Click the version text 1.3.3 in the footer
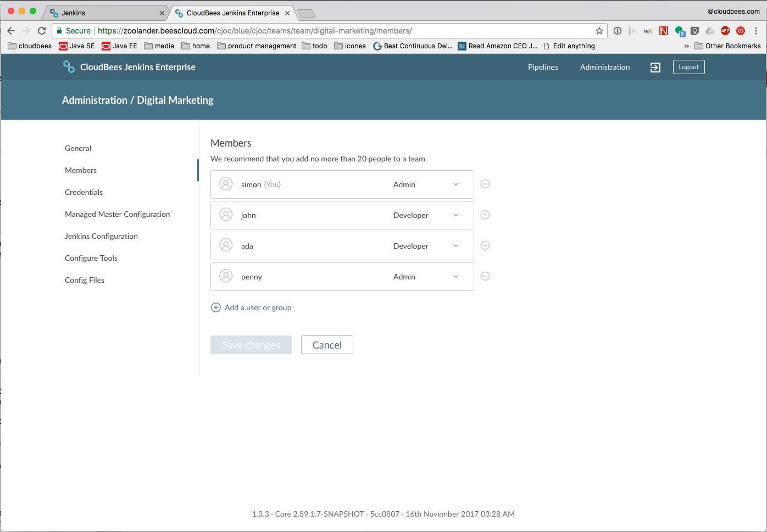 click(x=260, y=514)
